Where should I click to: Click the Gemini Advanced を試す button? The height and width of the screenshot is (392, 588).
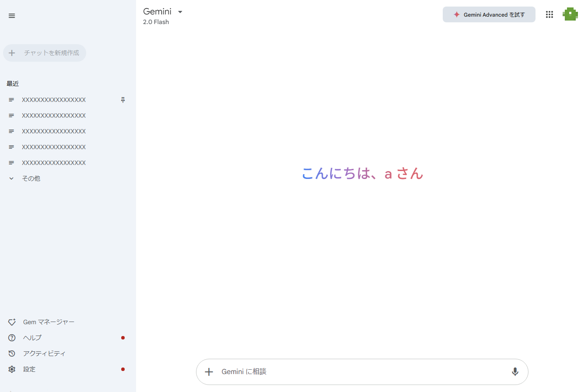(489, 14)
